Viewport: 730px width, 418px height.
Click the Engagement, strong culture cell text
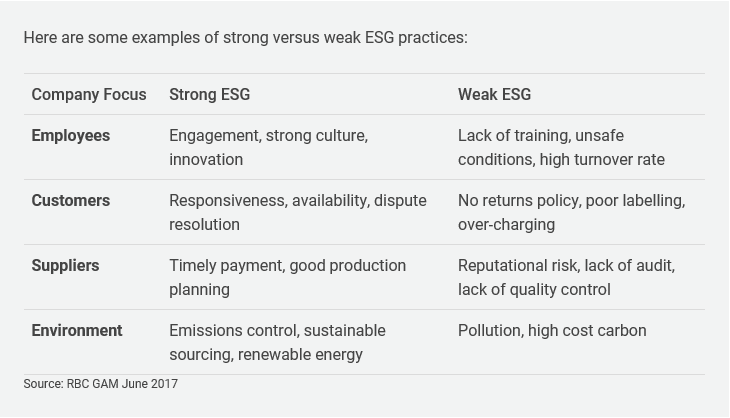click(268, 136)
